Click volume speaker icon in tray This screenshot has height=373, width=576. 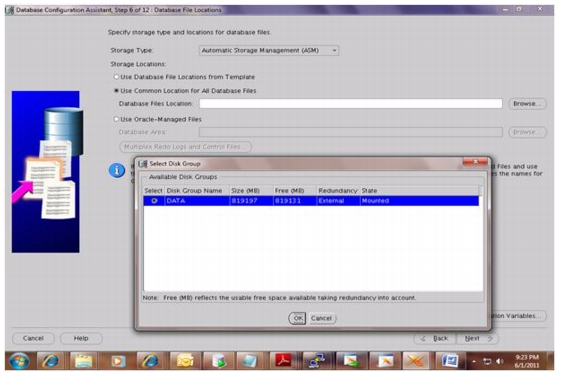click(500, 361)
